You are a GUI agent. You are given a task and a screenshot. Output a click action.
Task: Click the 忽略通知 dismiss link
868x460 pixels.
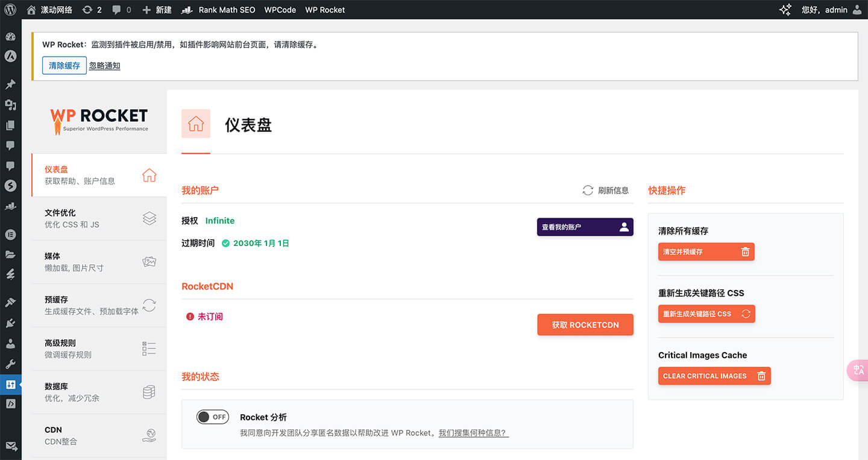(105, 66)
